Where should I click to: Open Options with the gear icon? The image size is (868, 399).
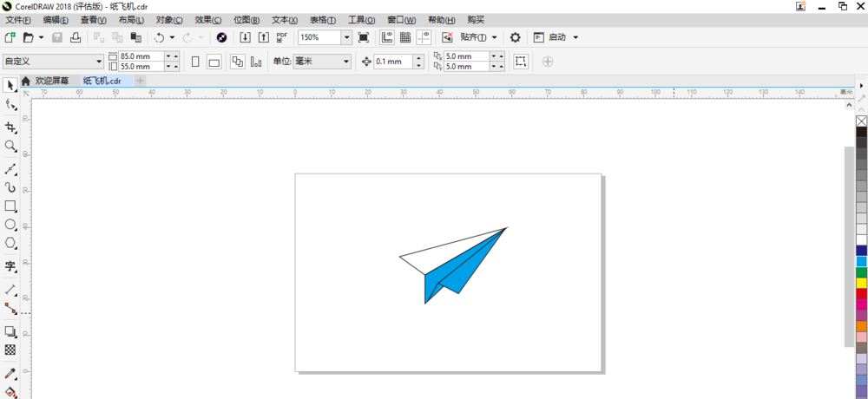pos(515,37)
